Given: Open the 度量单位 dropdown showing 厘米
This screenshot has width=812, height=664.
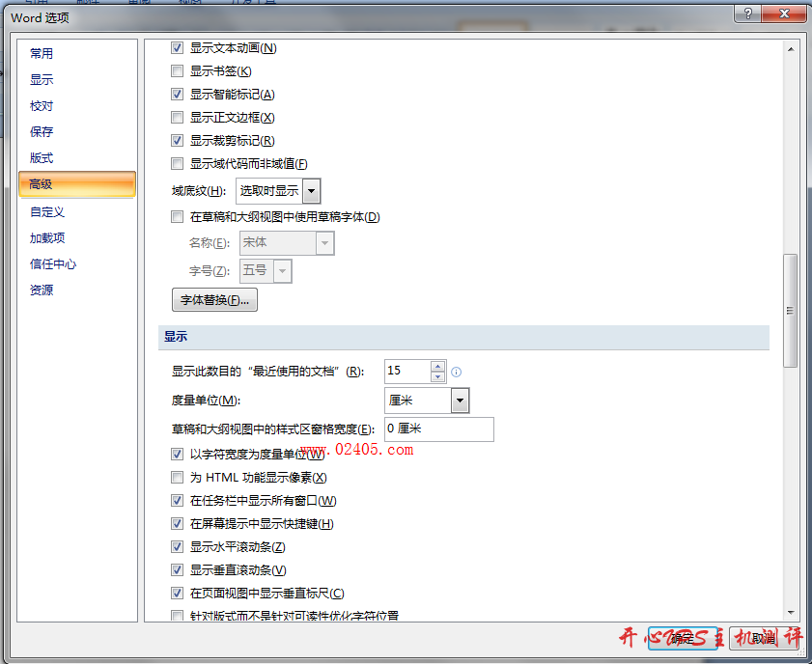Looking at the screenshot, I should (x=458, y=400).
